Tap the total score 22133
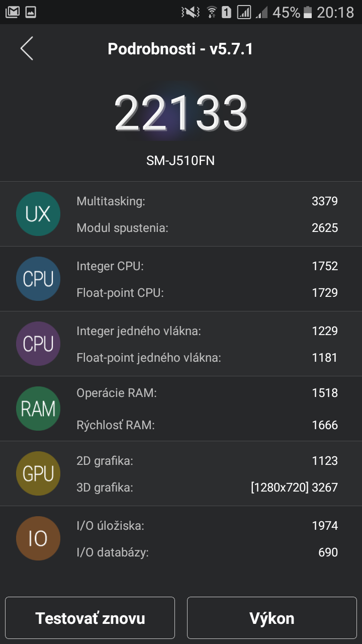This screenshot has height=644, width=362. point(181,112)
